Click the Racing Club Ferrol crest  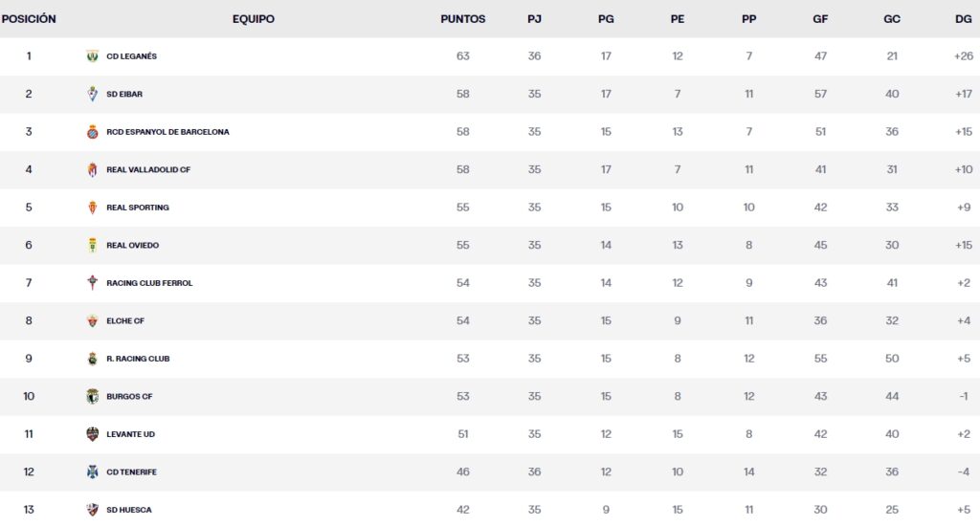coord(93,283)
